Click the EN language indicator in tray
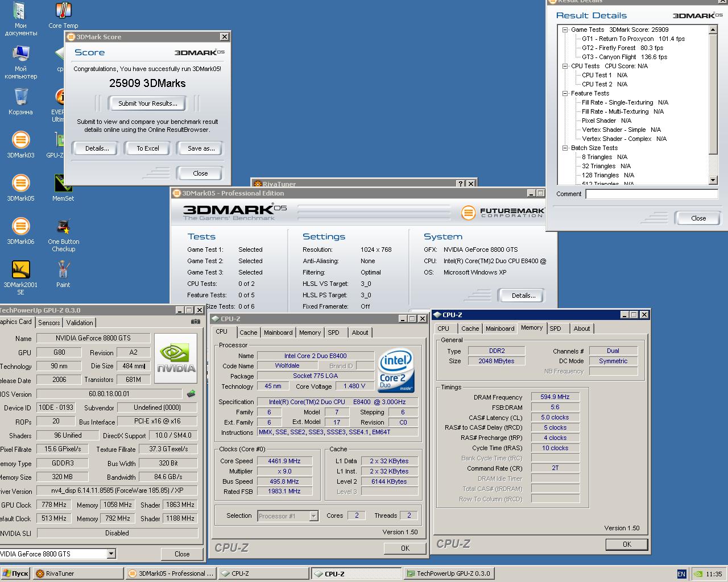728x582 pixels. 681,574
